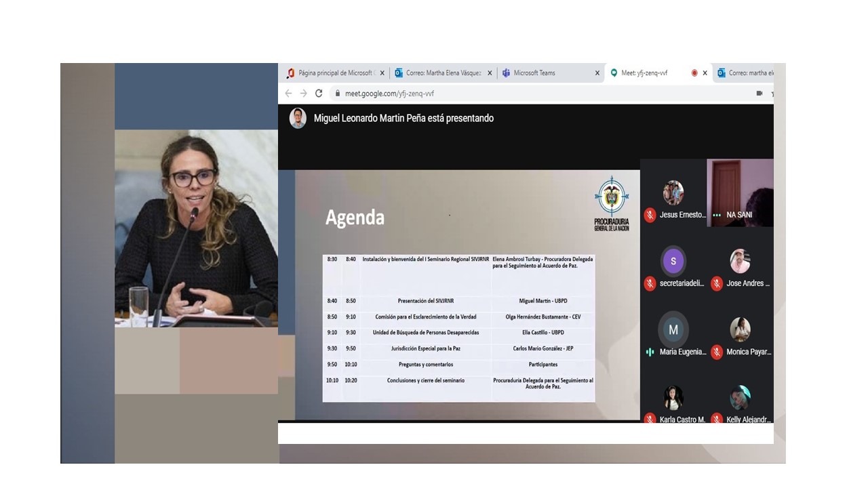Click muted mic icon beside Jesus Ernesto
This screenshot has width=868, height=488.
[650, 215]
